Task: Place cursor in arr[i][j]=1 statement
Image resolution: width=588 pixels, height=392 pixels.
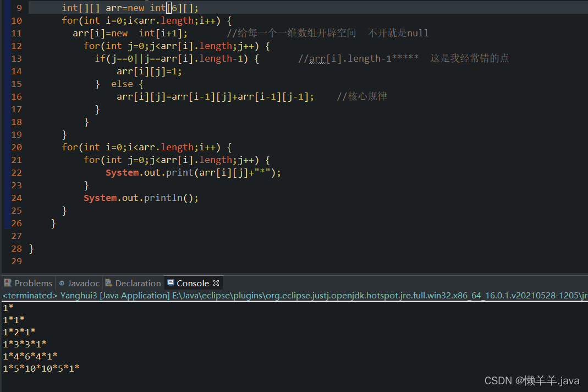Action: coord(149,72)
